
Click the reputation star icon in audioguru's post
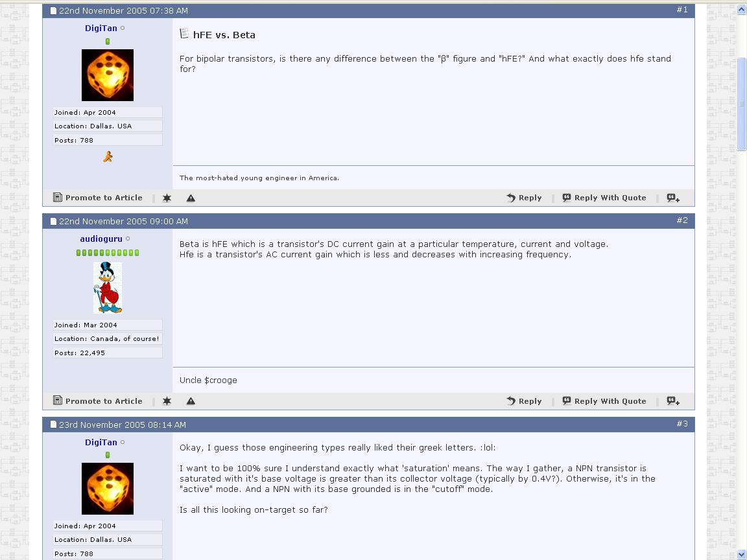(x=167, y=401)
